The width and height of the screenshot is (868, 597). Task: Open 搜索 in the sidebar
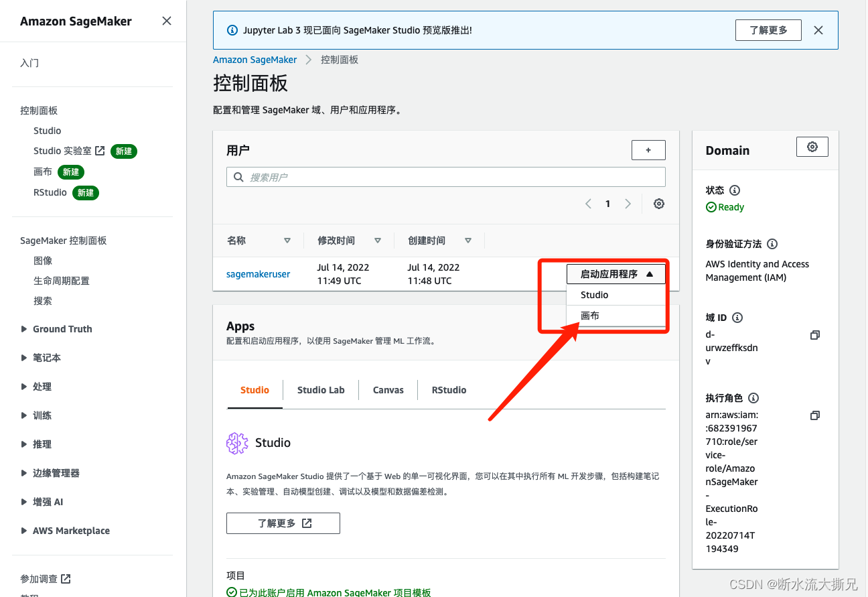point(43,301)
